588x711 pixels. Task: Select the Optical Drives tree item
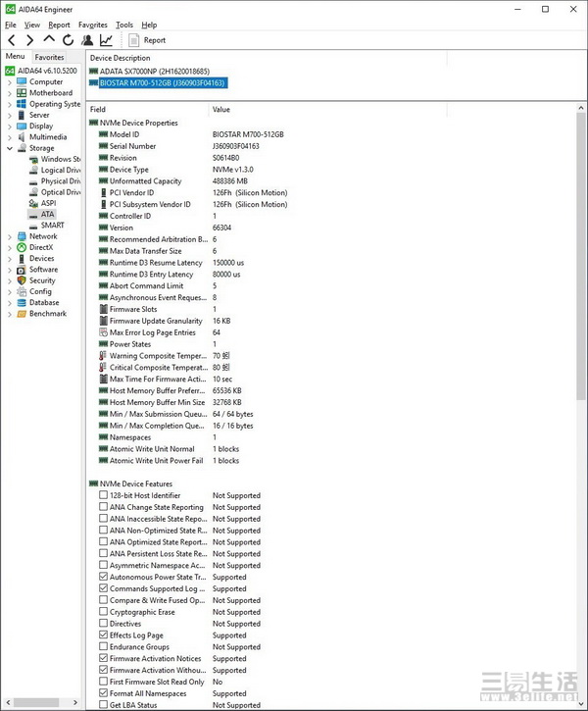[x=61, y=192]
